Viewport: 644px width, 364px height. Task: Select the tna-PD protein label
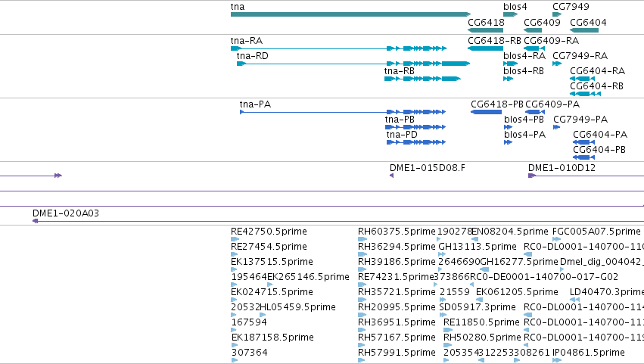click(402, 135)
